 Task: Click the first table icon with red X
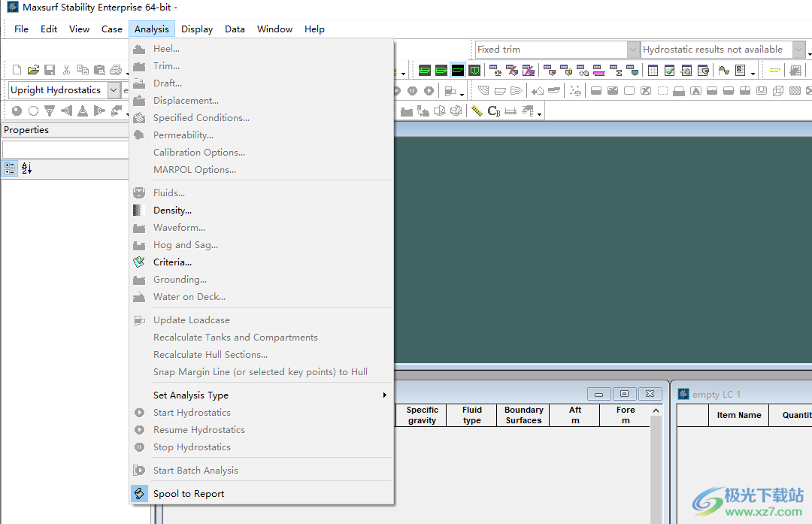pos(512,70)
